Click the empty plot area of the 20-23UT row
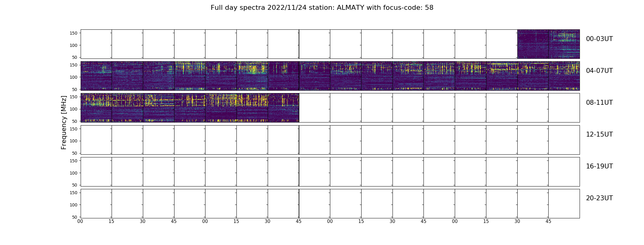Screen dimensions: 644x245 tap(330, 203)
